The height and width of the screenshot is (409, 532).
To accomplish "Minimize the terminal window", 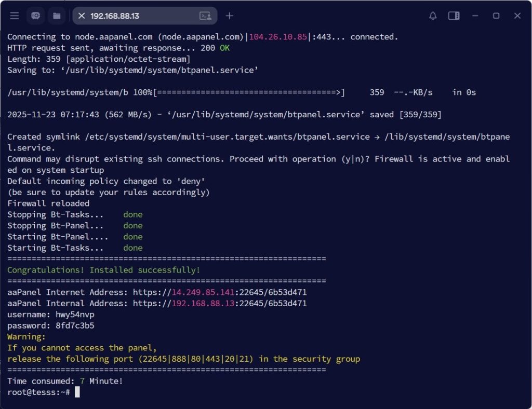I will click(x=475, y=16).
